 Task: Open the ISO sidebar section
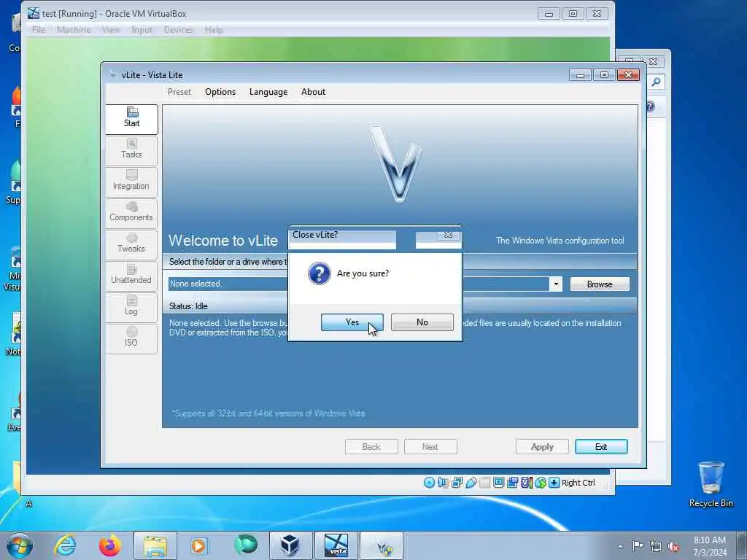[131, 338]
